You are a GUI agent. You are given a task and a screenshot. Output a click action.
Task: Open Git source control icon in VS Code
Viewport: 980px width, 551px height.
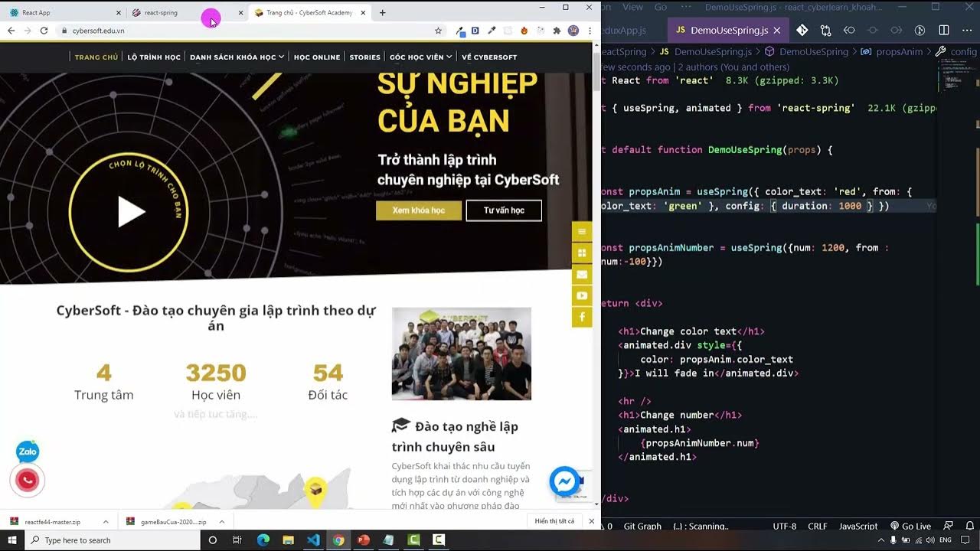point(802,30)
